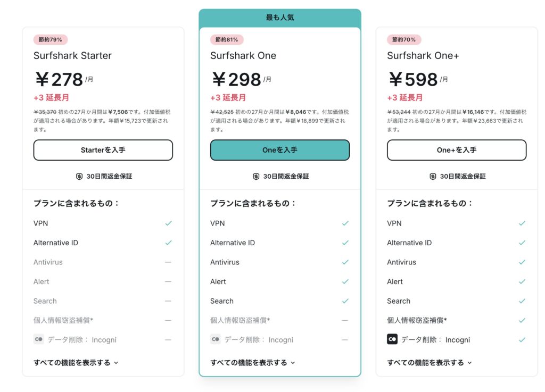Click the 30日間返金保証 money icon under One plan
This screenshot has width=545, height=392.
point(257,176)
